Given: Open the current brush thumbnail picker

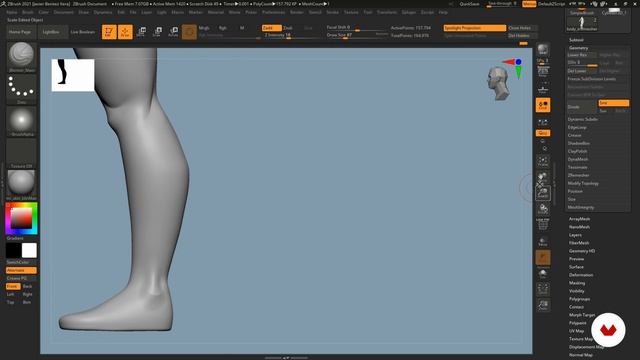Looking at the screenshot, I should pos(21,56).
